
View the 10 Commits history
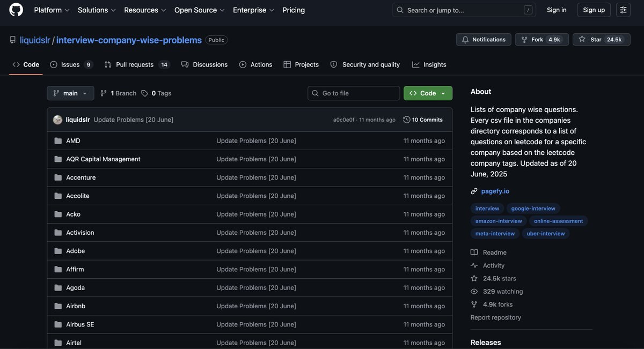[x=423, y=120]
